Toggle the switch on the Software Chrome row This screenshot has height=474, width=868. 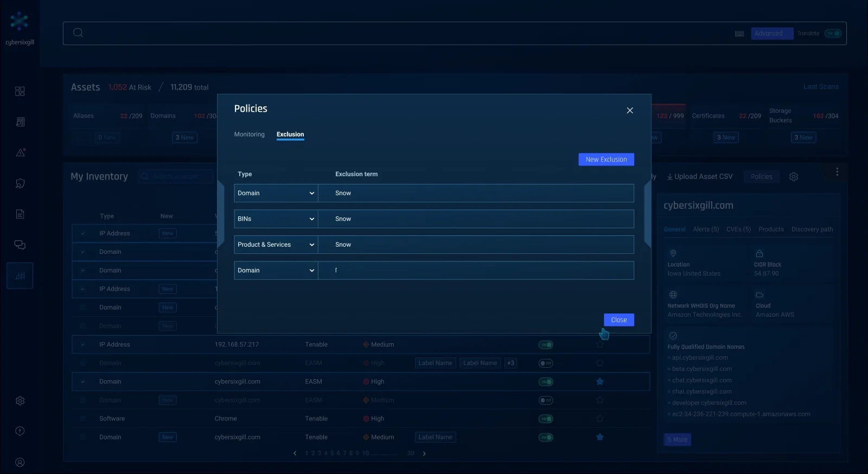[546, 419]
